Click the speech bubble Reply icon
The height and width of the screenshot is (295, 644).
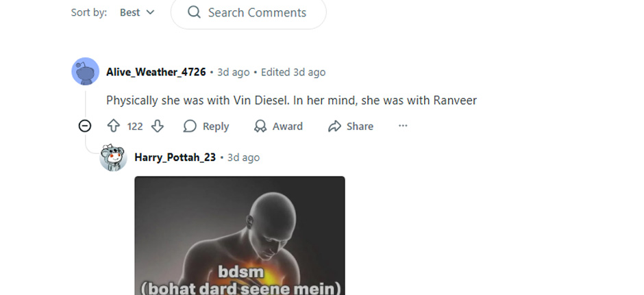[189, 126]
